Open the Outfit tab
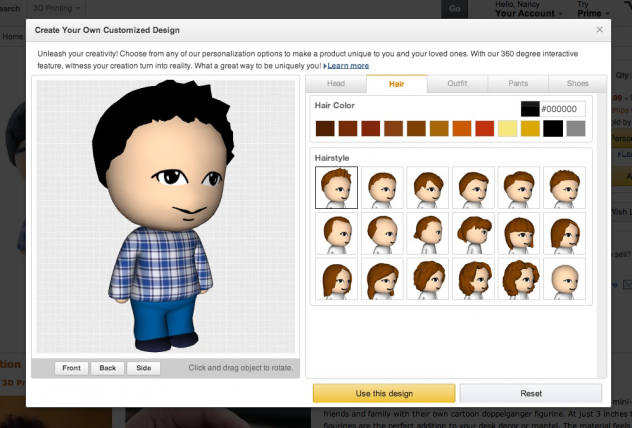 (457, 83)
